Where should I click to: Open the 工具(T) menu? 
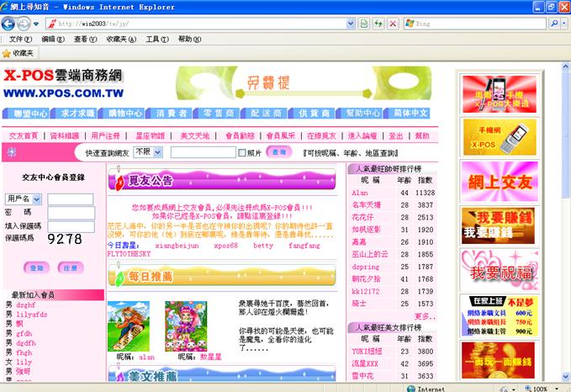tap(156, 39)
